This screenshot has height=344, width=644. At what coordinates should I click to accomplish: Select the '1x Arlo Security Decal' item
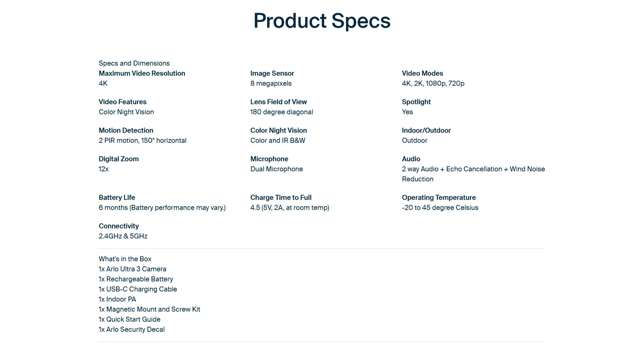(132, 329)
